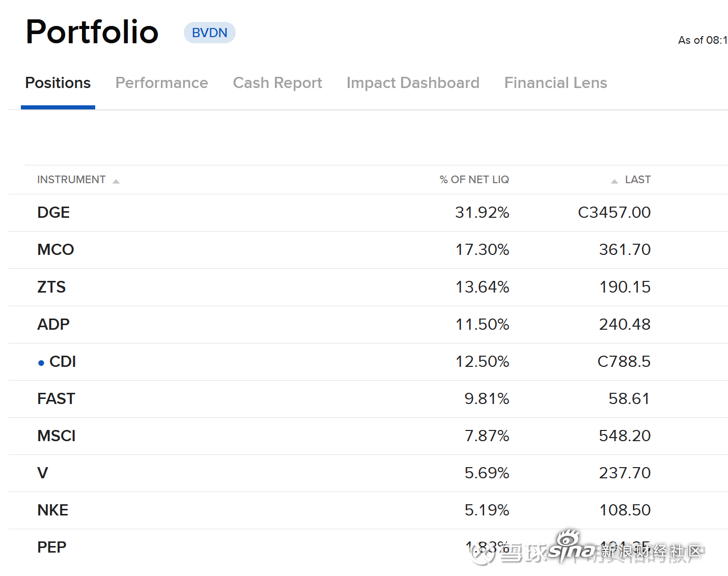Switch to the Positions tab
728x576 pixels.
58,83
